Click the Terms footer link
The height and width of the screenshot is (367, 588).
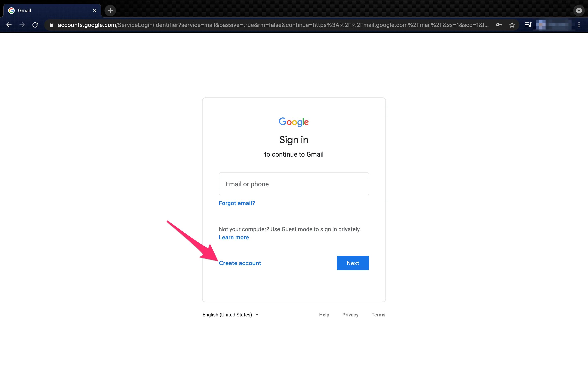coord(379,314)
